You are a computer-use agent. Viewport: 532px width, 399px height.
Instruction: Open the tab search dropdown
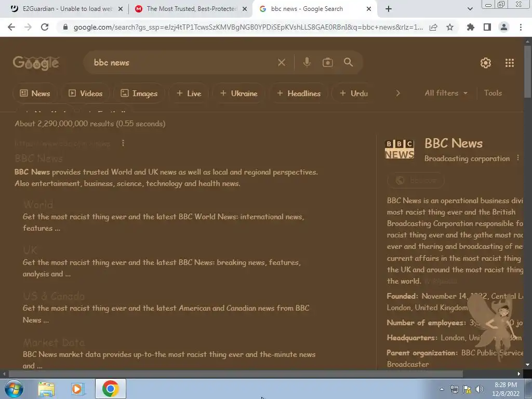470,9
